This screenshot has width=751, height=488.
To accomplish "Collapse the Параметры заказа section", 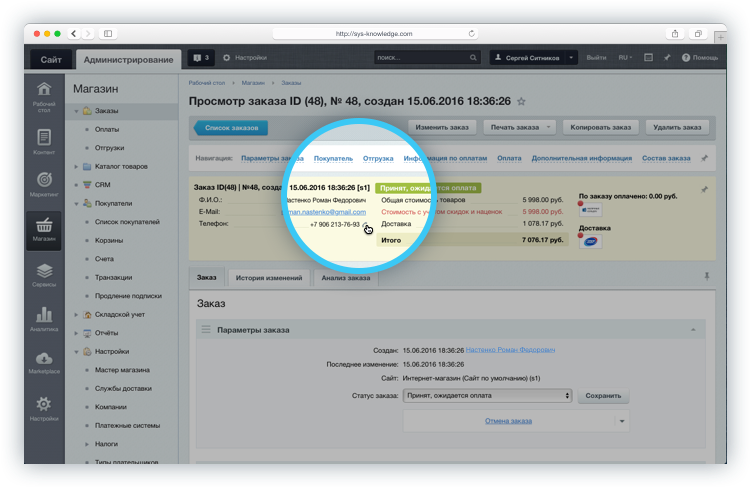I will tap(693, 329).
